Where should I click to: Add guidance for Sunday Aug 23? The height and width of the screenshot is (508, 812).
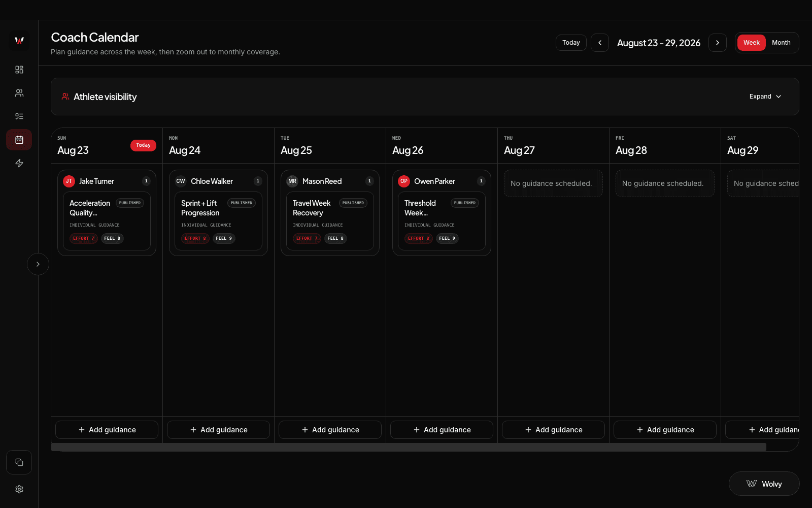(107, 430)
